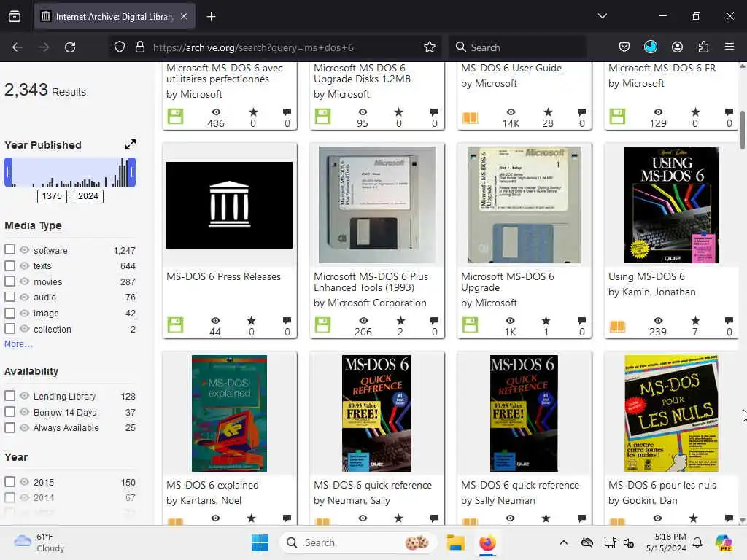Screen dimensions: 747x560
Task: Open a new browser tab
Action: [211, 17]
